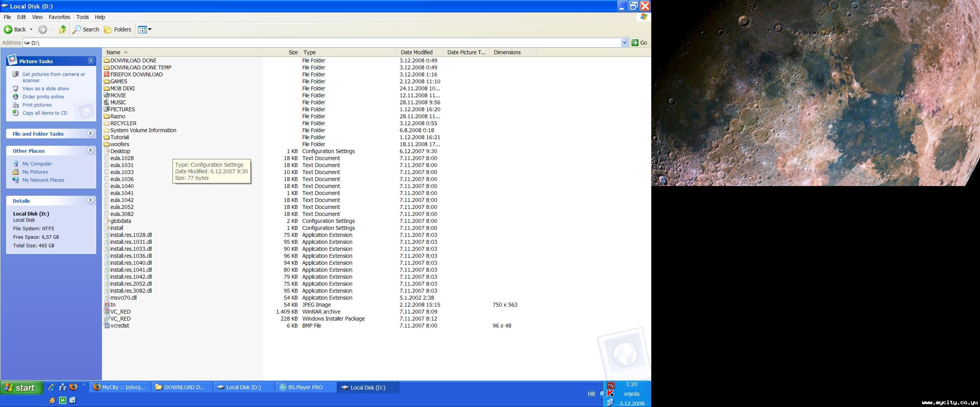Click the HR language bar indicator
The image size is (980, 407).
(592, 394)
